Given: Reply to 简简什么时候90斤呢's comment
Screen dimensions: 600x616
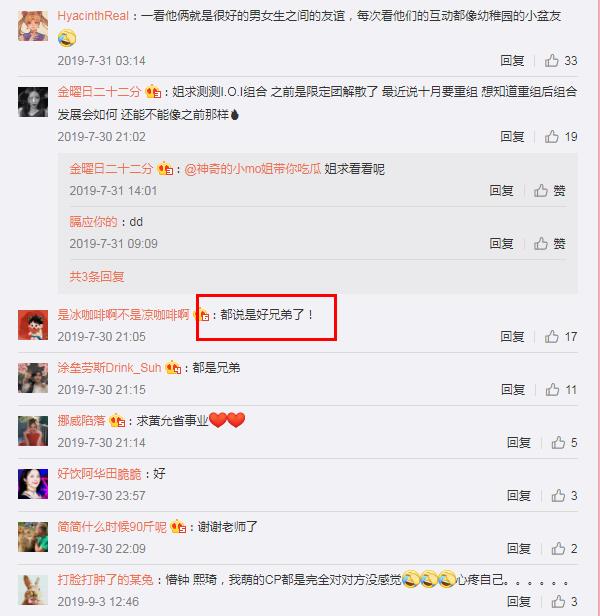Looking at the screenshot, I should coord(519,548).
